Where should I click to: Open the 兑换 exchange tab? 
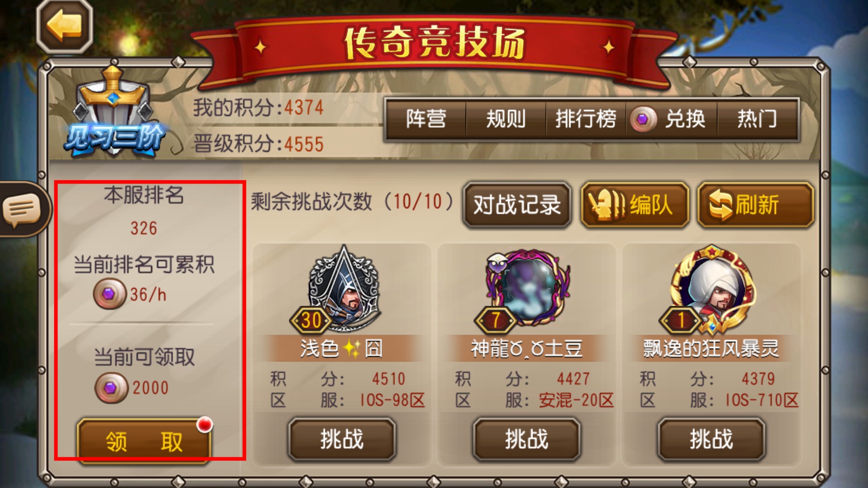click(x=672, y=119)
